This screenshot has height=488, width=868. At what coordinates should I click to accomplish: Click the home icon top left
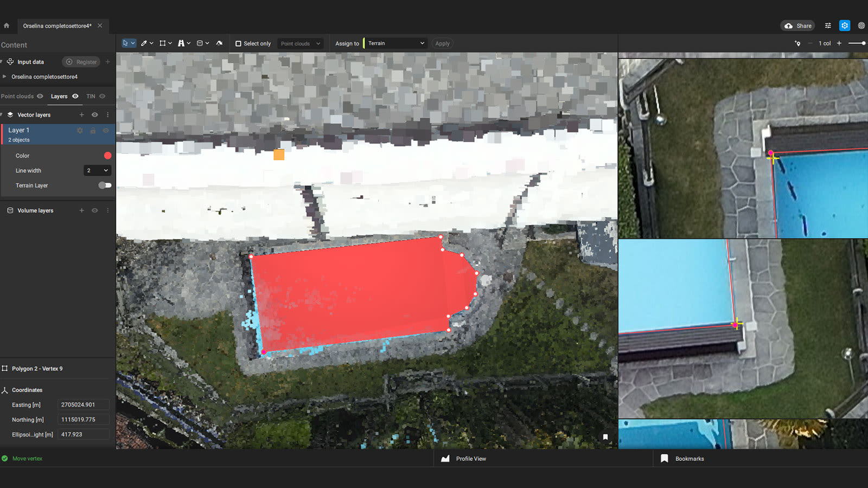tap(7, 25)
